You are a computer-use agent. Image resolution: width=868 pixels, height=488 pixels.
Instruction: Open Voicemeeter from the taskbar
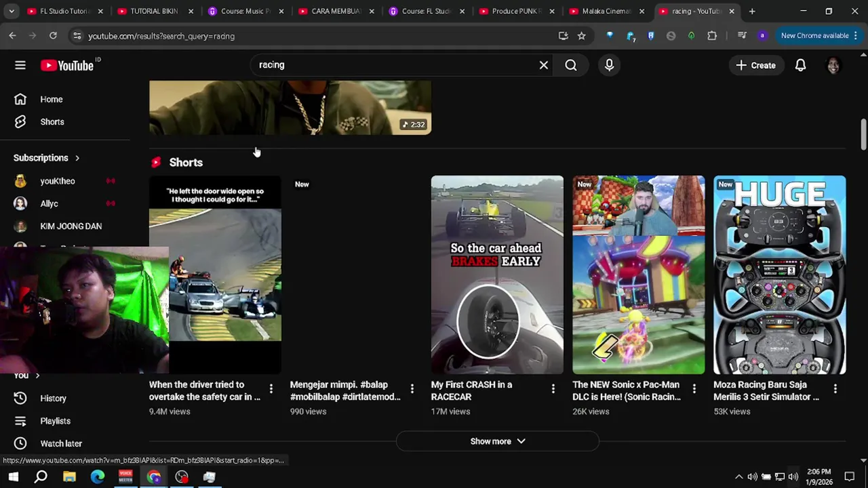point(125,476)
